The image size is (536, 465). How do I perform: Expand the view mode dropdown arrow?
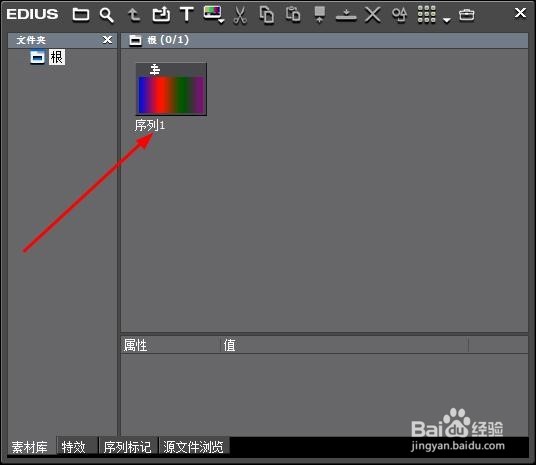coord(446,21)
